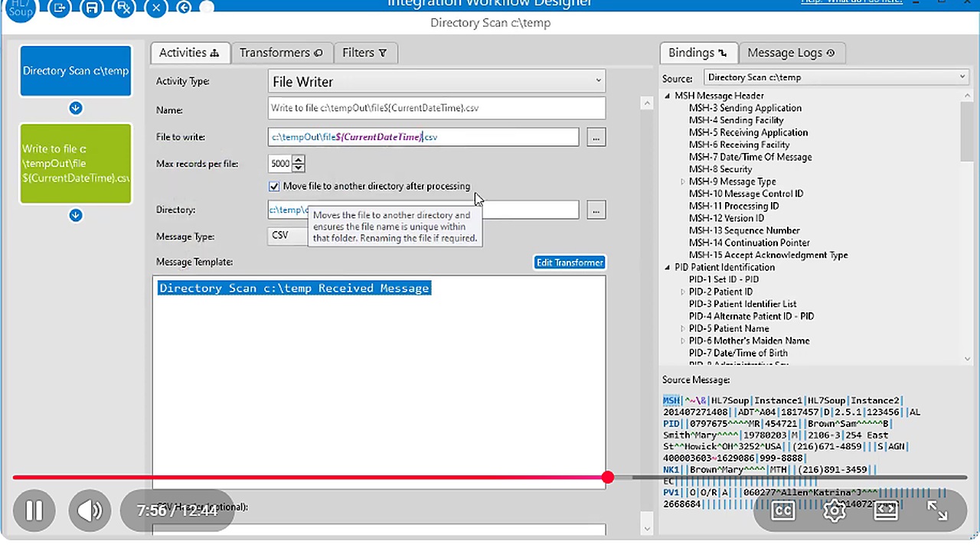Select MSH-5 Receiving Application
This screenshot has height=551, width=980.
point(748,132)
